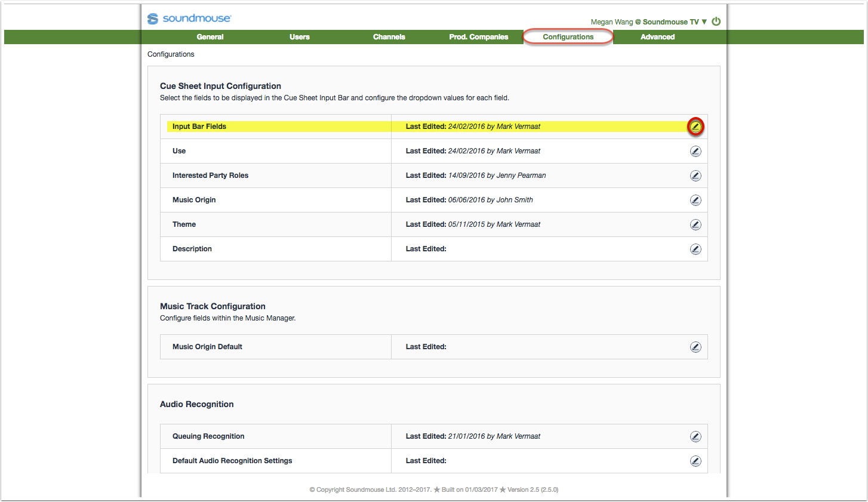Image resolution: width=868 pixels, height=502 pixels.
Task: Click the power logout icon
Action: coord(716,21)
